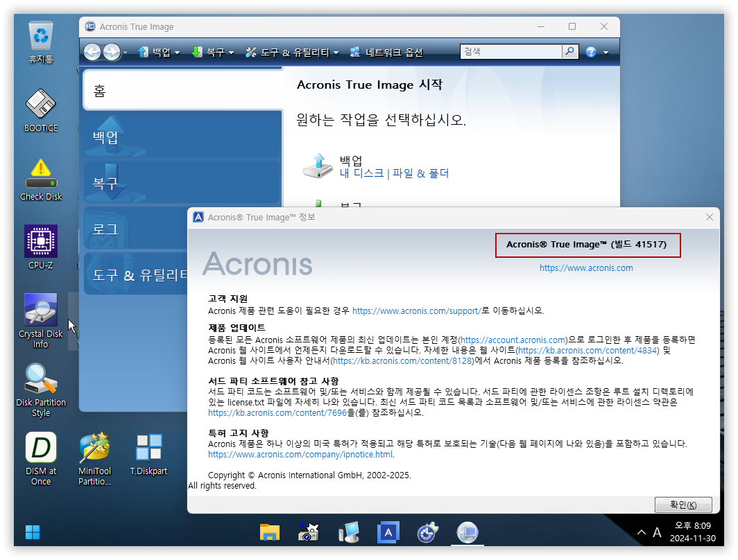Expand the help dropdown arrow

(606, 53)
